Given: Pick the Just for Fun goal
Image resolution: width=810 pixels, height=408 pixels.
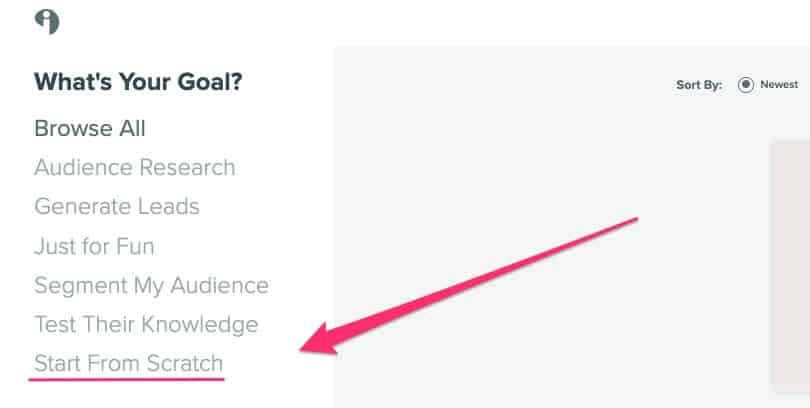Looking at the screenshot, I should (x=94, y=246).
